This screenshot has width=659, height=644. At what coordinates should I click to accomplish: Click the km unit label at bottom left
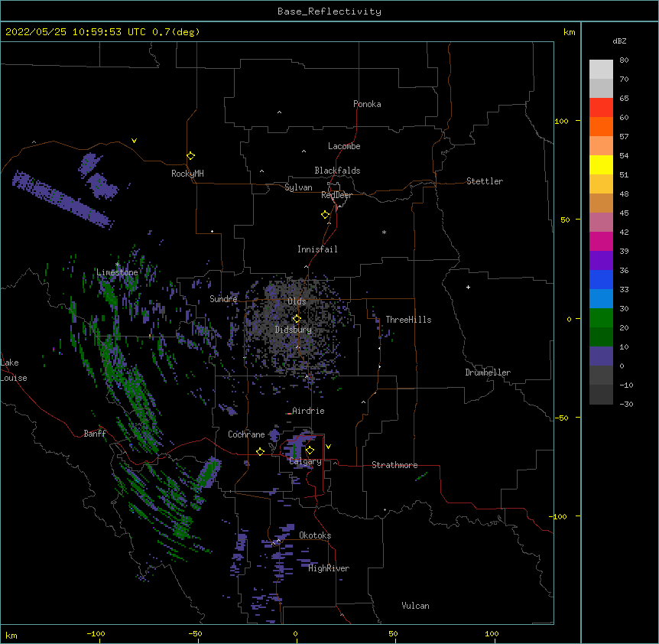(x=11, y=635)
